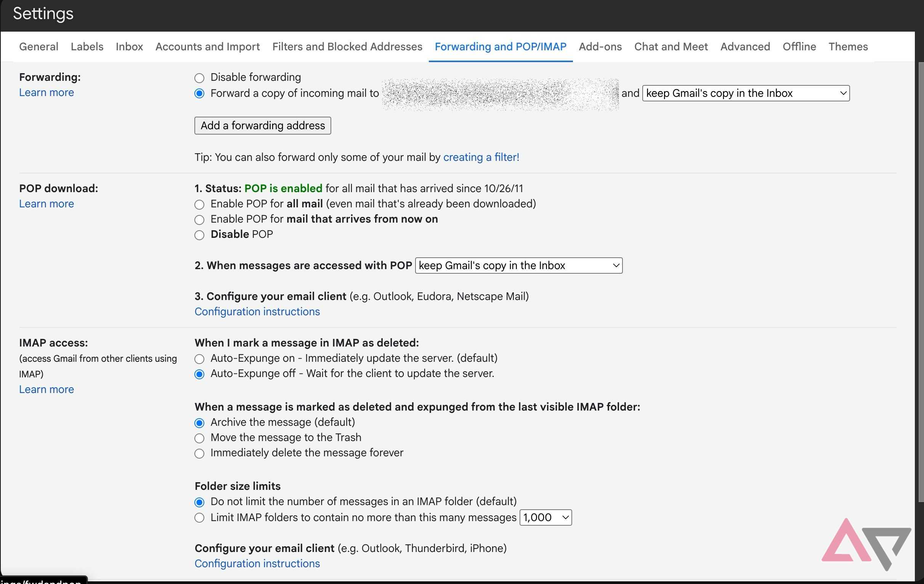Viewport: 924px width, 584px height.
Task: Open Filters and Blocked Addresses tab
Action: point(347,47)
